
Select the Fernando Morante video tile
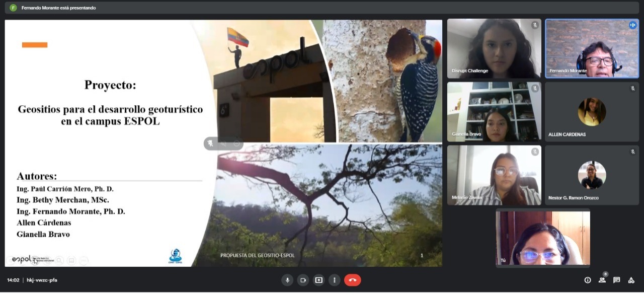point(592,48)
